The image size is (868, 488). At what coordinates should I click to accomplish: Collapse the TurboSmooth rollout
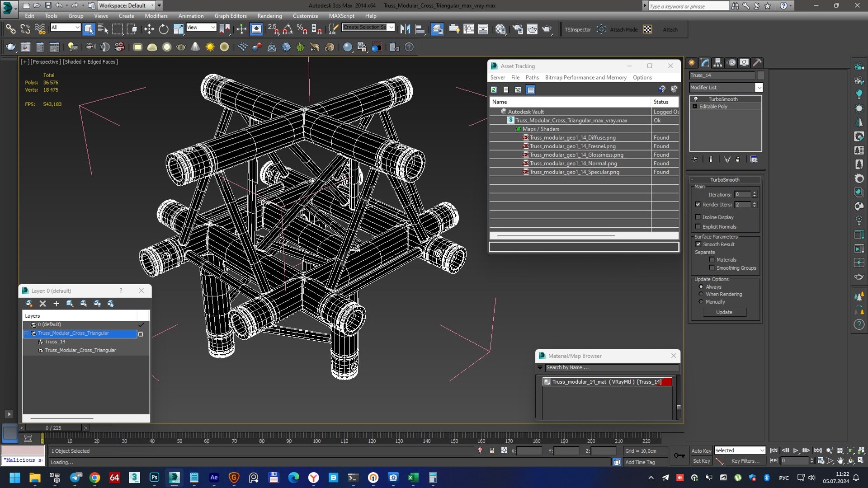click(692, 180)
